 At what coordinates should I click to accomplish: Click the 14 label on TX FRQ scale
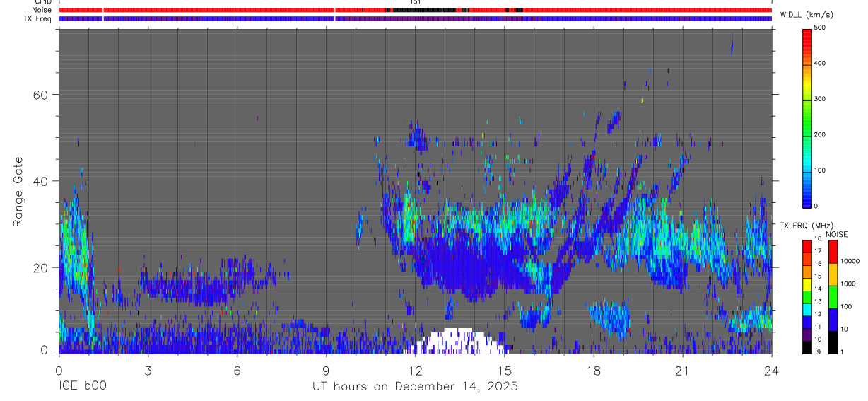coord(818,289)
